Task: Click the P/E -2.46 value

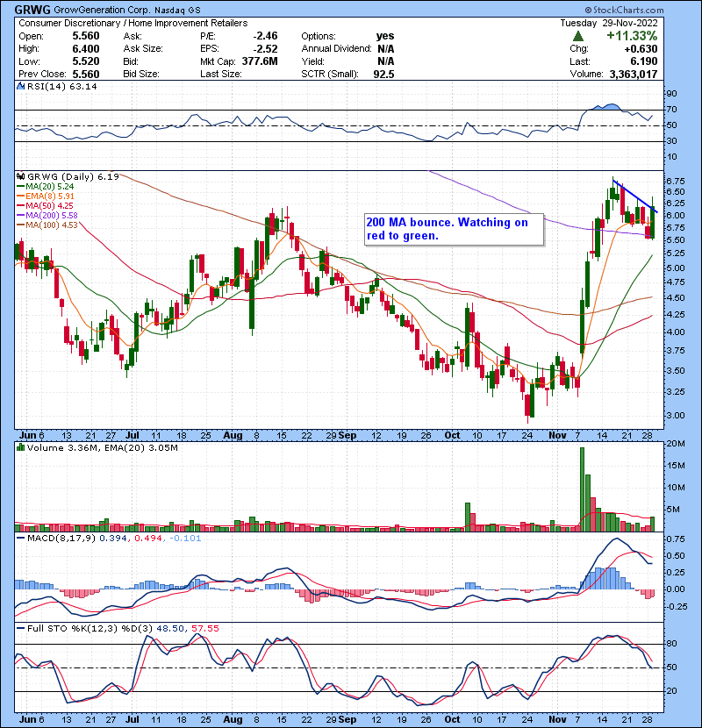Action: pos(265,36)
